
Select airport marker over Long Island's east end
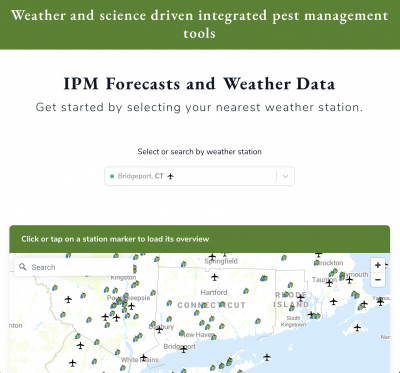[267, 358]
